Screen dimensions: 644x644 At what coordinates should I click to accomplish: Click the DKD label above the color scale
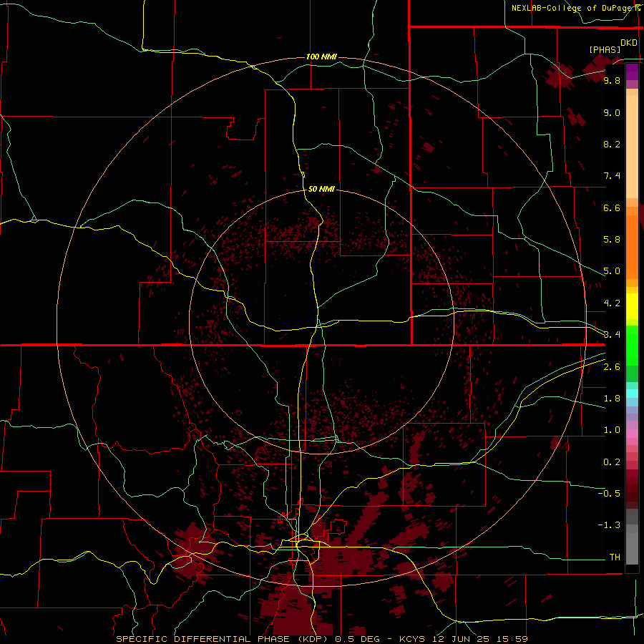pos(629,43)
